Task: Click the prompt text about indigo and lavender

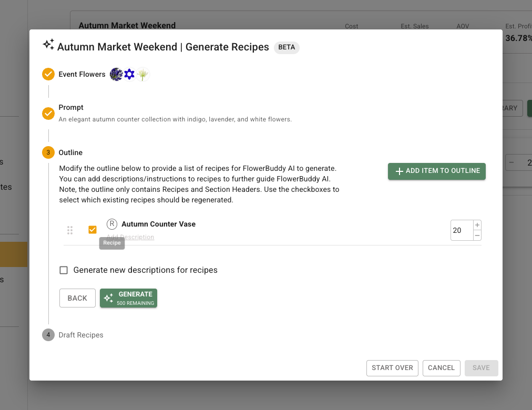Action: 175,119
